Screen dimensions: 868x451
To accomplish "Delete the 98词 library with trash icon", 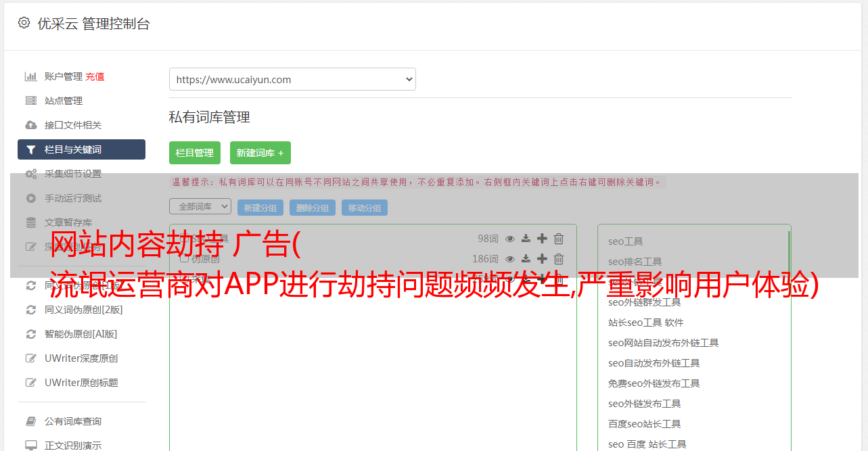I will [x=559, y=239].
